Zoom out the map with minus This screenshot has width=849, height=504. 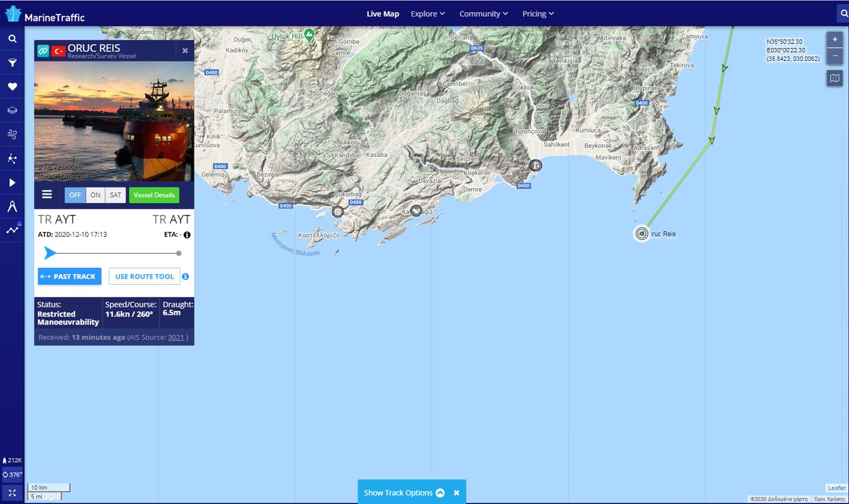pyautogui.click(x=834, y=54)
